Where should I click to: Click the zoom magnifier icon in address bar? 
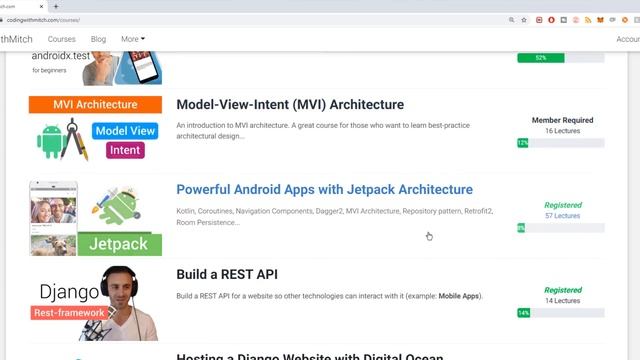(x=511, y=20)
